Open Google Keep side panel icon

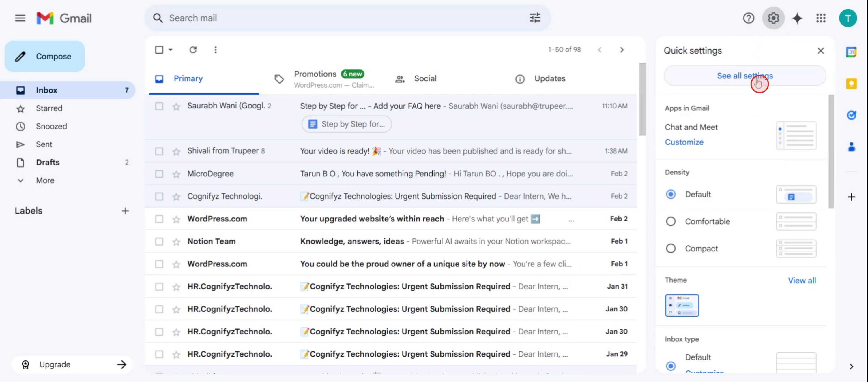click(x=851, y=84)
